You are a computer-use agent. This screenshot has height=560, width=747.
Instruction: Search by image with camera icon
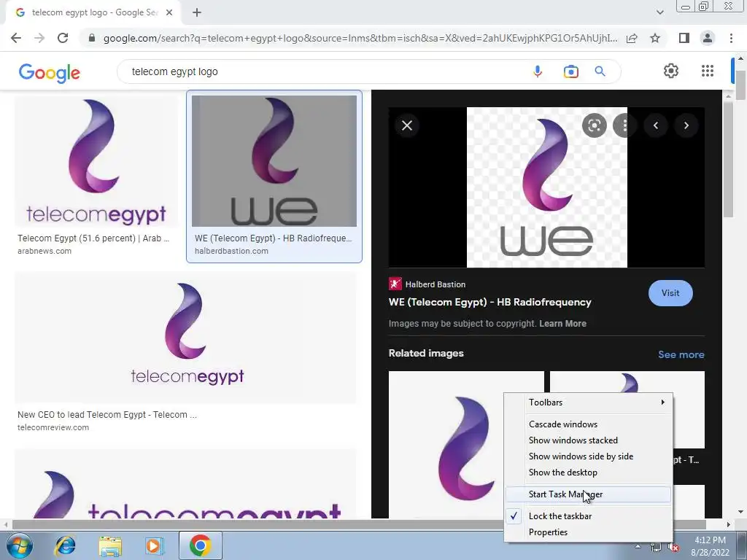[570, 71]
